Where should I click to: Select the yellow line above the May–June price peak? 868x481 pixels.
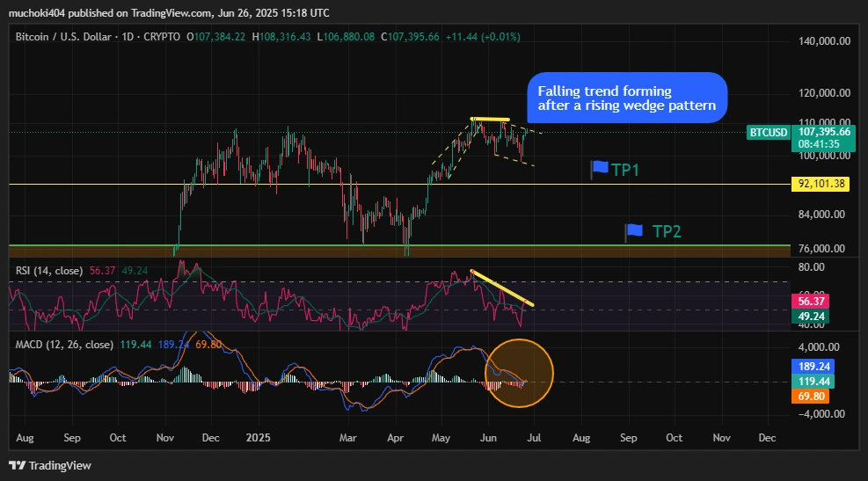[489, 119]
